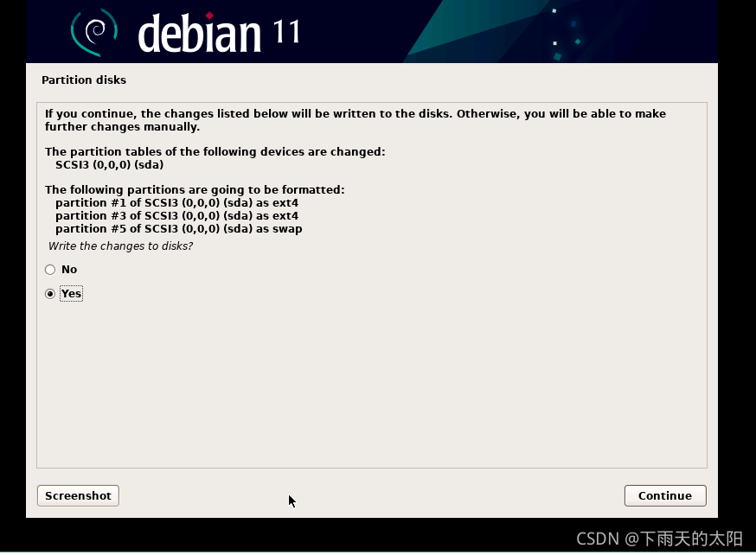The width and height of the screenshot is (756, 555).
Task: Click the 'Partition disks' heading
Action: [84, 80]
